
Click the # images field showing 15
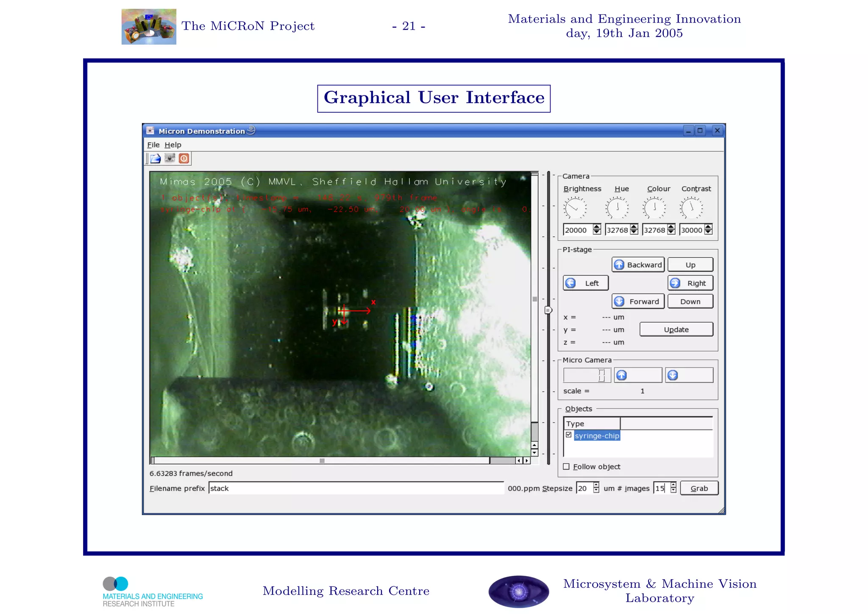(x=661, y=488)
